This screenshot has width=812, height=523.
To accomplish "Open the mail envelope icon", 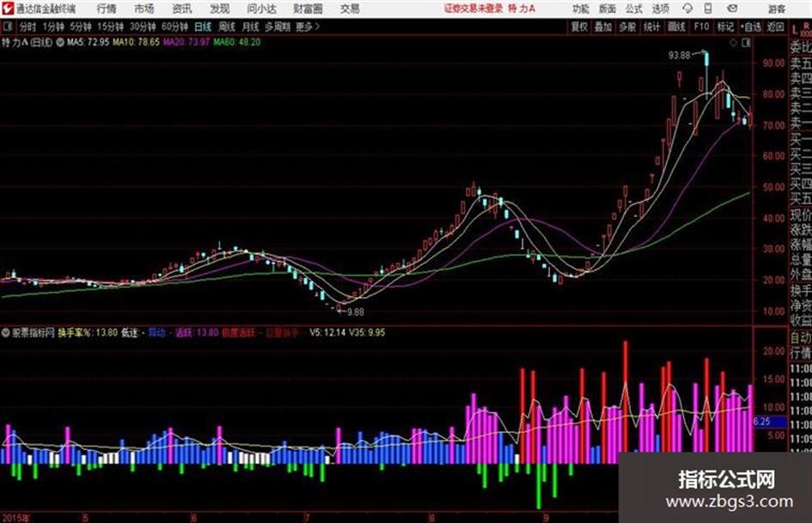I will click(732, 9).
